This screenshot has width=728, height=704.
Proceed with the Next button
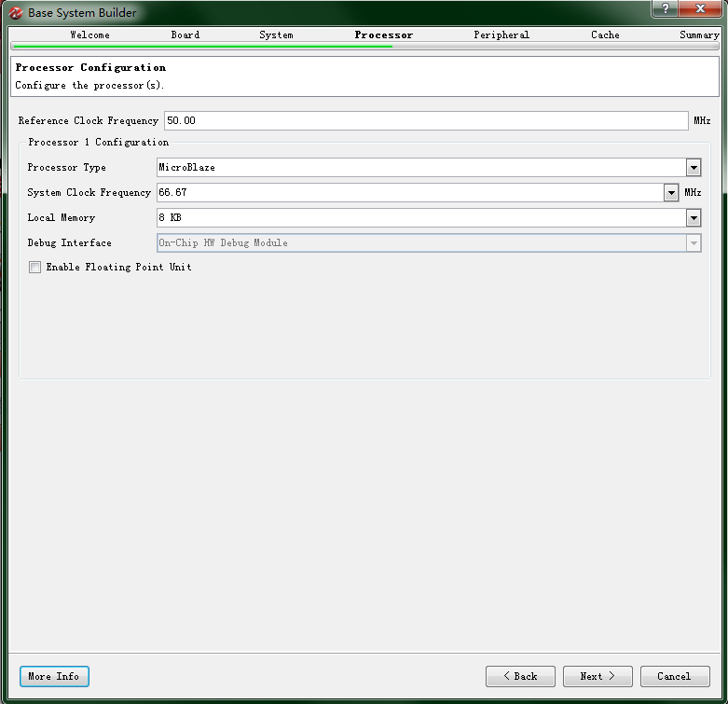coord(598,677)
